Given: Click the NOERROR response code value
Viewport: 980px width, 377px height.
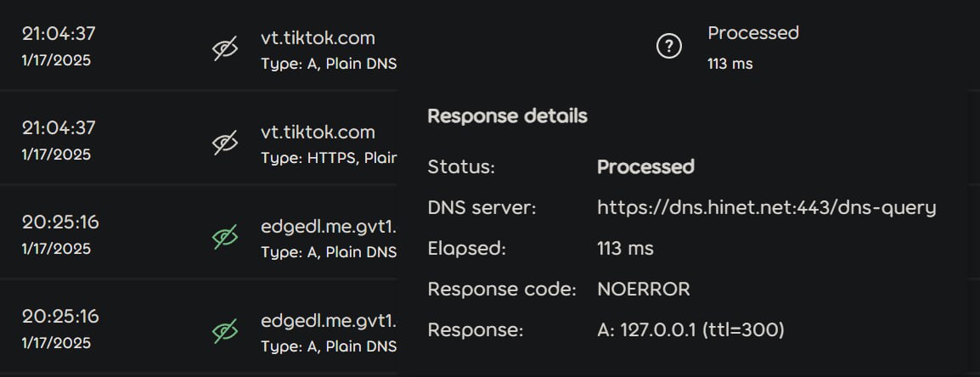Looking at the screenshot, I should [x=644, y=290].
